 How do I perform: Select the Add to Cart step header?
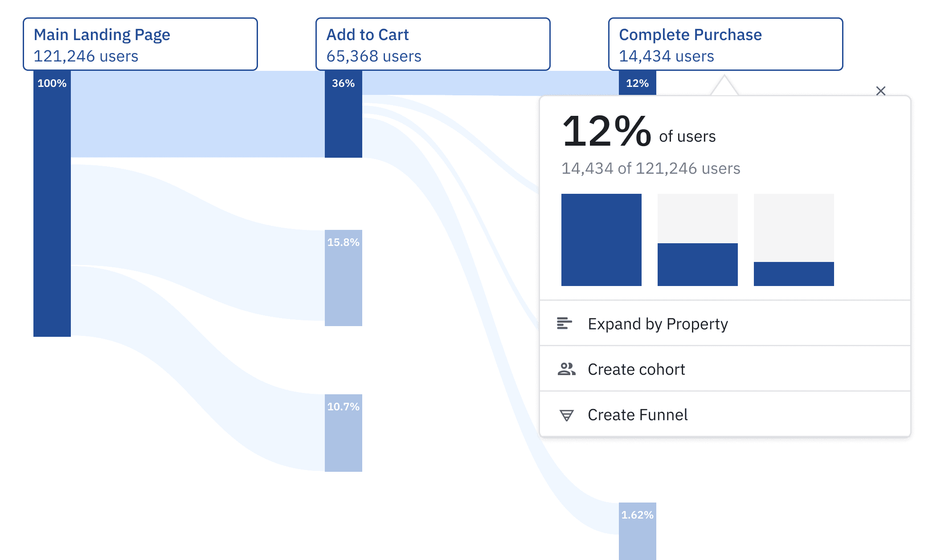[x=433, y=45]
